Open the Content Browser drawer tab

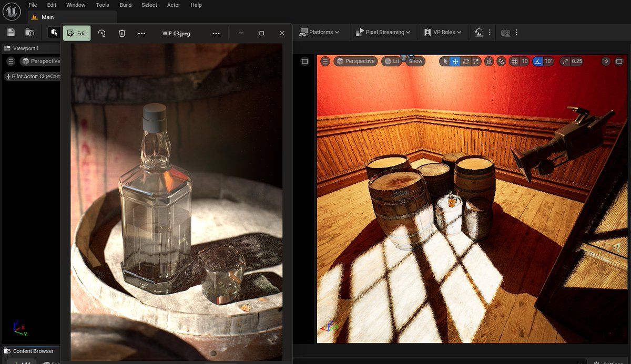point(29,351)
